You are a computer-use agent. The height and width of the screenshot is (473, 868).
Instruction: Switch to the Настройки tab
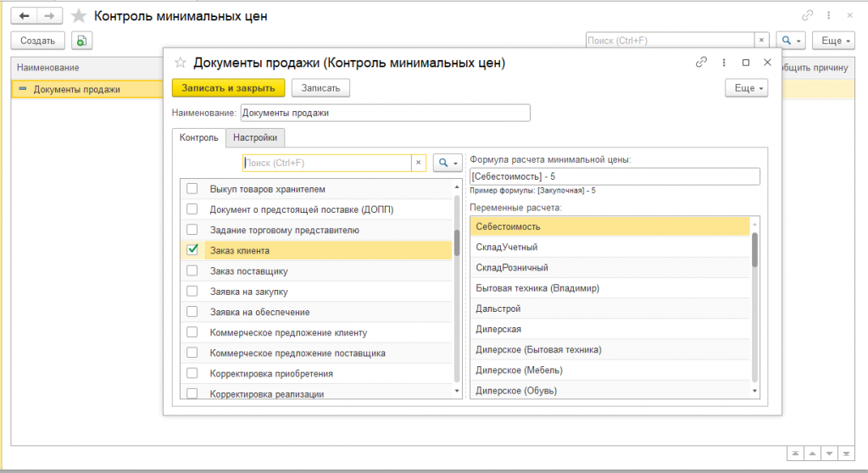click(254, 137)
